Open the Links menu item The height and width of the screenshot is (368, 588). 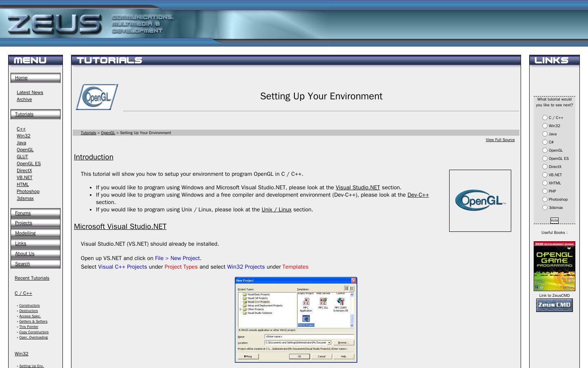20,243
